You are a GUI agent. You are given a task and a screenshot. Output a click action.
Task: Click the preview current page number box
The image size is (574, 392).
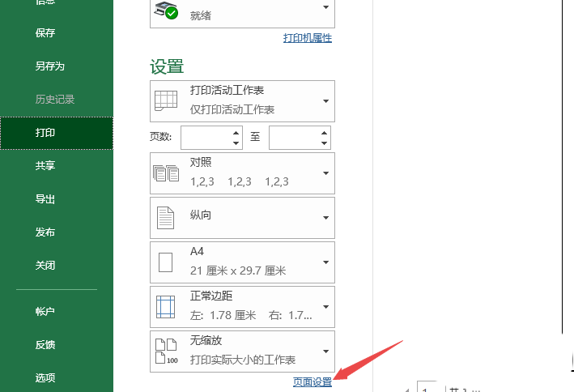click(432, 387)
